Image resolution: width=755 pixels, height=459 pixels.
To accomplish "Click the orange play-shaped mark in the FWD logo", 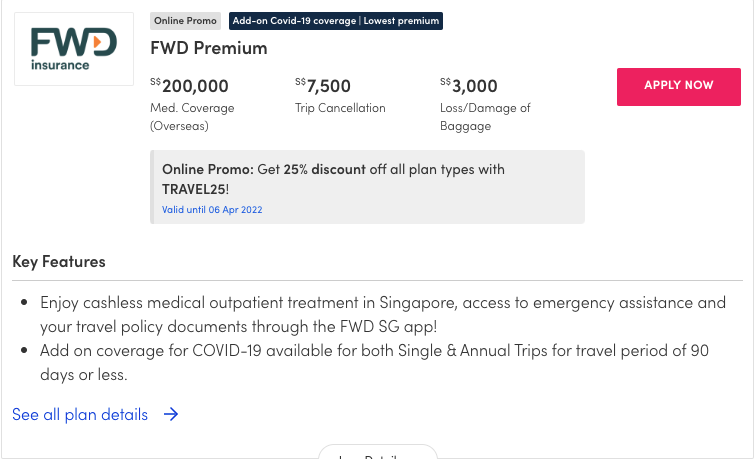I will click(x=98, y=42).
